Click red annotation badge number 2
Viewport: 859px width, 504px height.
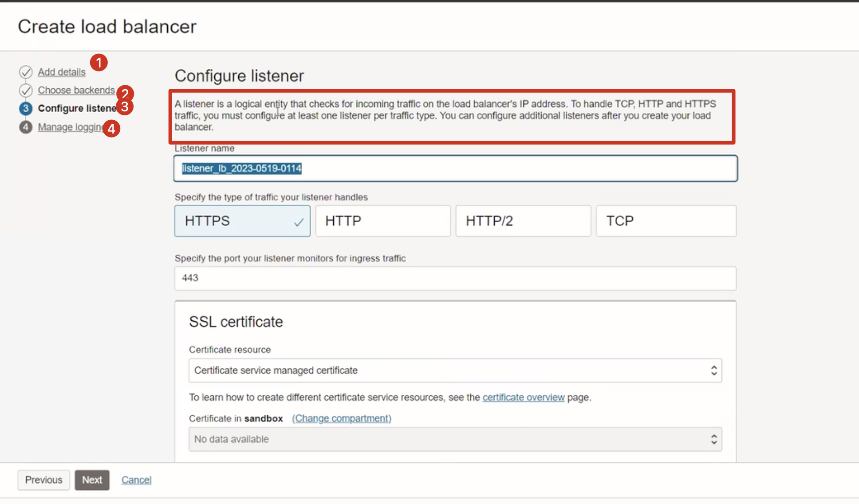[125, 93]
